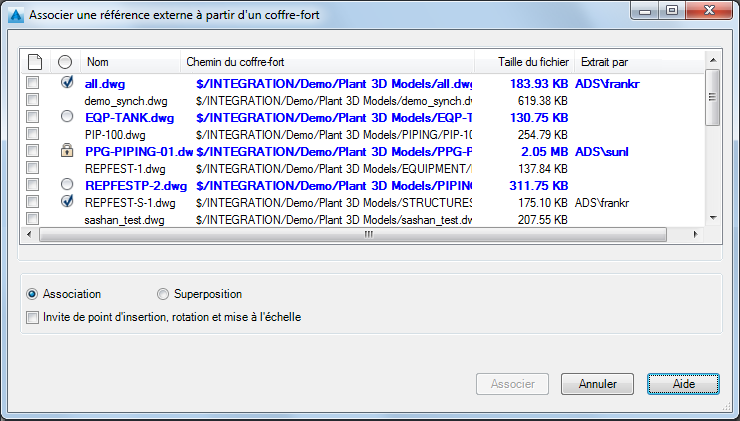
Task: Click the status circle beside EQP-TANK.dwg
Action: (x=66, y=117)
